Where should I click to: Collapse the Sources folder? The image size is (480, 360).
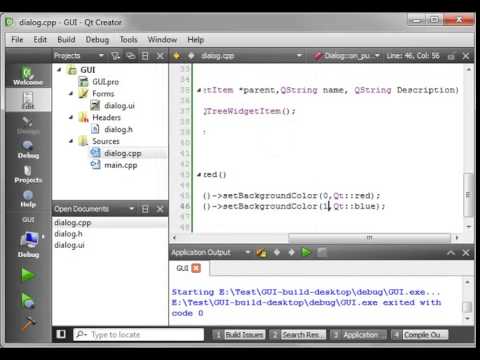pyautogui.click(x=71, y=141)
